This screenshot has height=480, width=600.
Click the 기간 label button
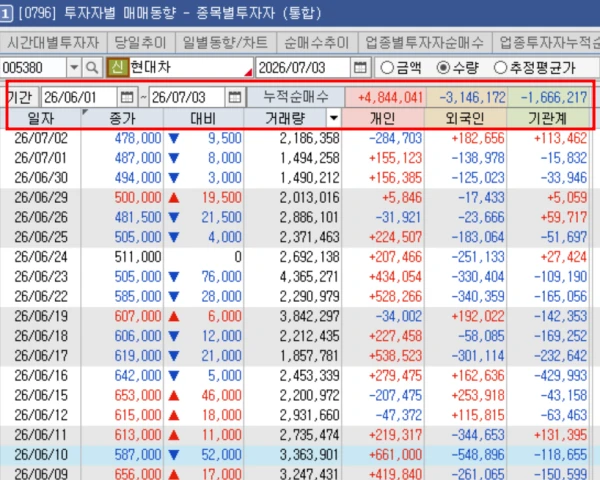pyautogui.click(x=19, y=97)
